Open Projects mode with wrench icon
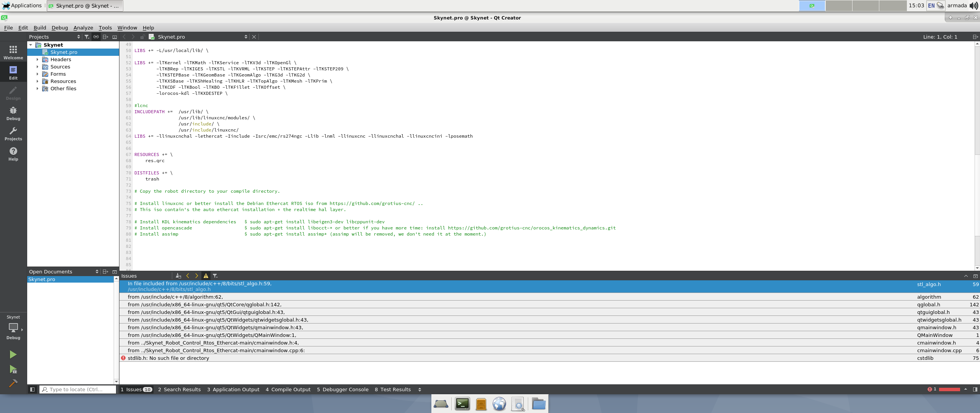980x413 pixels. pos(13,133)
